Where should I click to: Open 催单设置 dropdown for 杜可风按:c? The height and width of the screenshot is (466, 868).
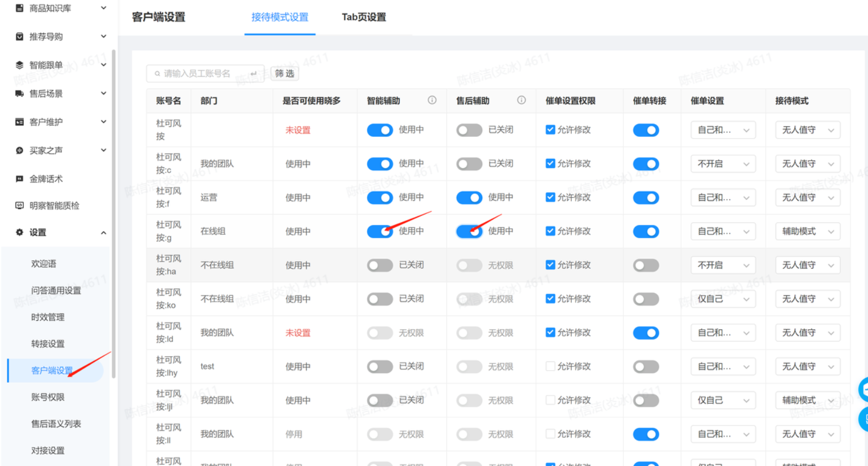(x=723, y=164)
